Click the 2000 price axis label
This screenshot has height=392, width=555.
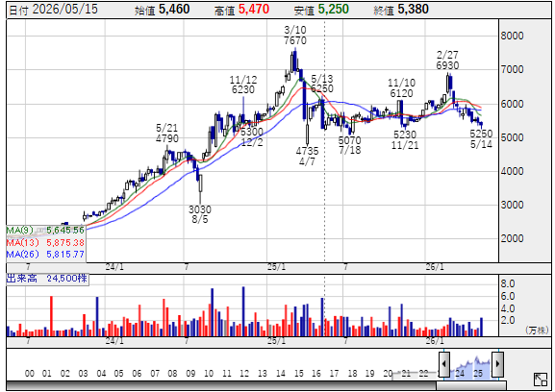click(x=512, y=238)
